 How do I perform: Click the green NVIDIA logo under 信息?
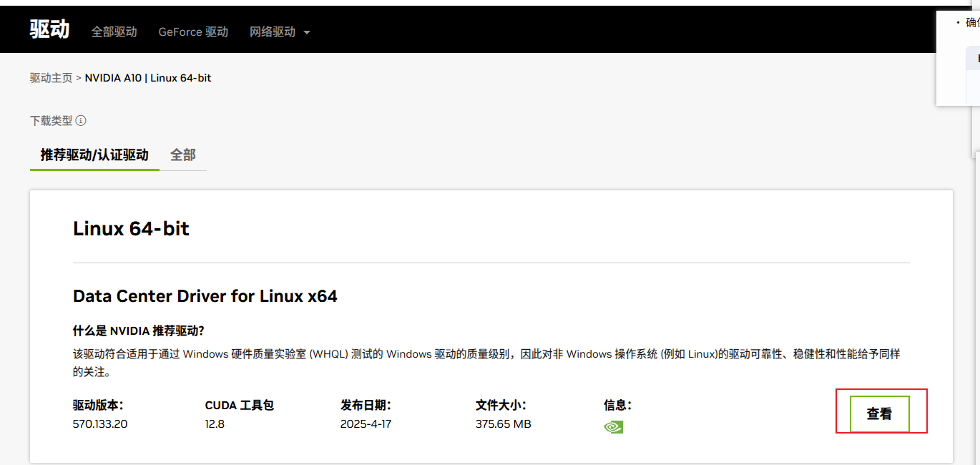[x=613, y=427]
